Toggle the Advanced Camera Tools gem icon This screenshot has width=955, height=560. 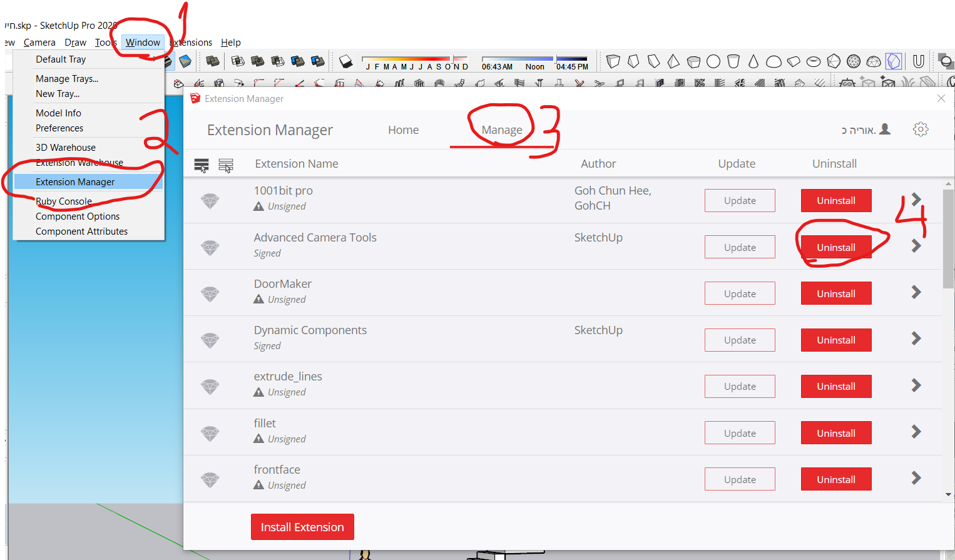[210, 248]
